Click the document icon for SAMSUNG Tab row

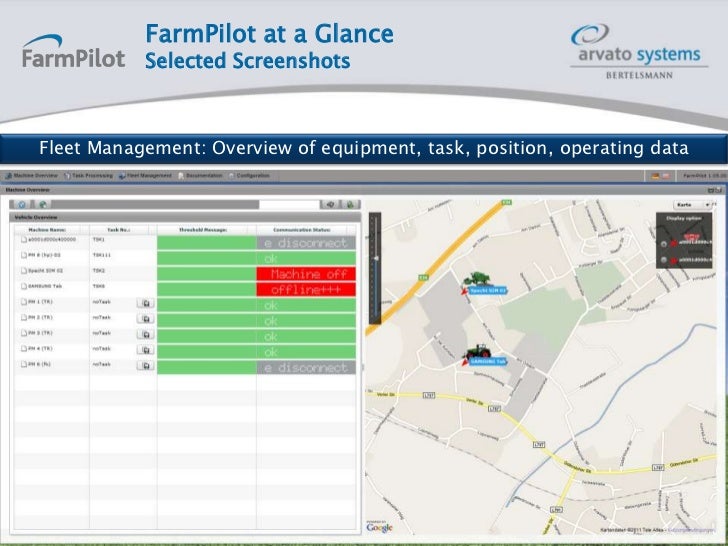(x=24, y=286)
